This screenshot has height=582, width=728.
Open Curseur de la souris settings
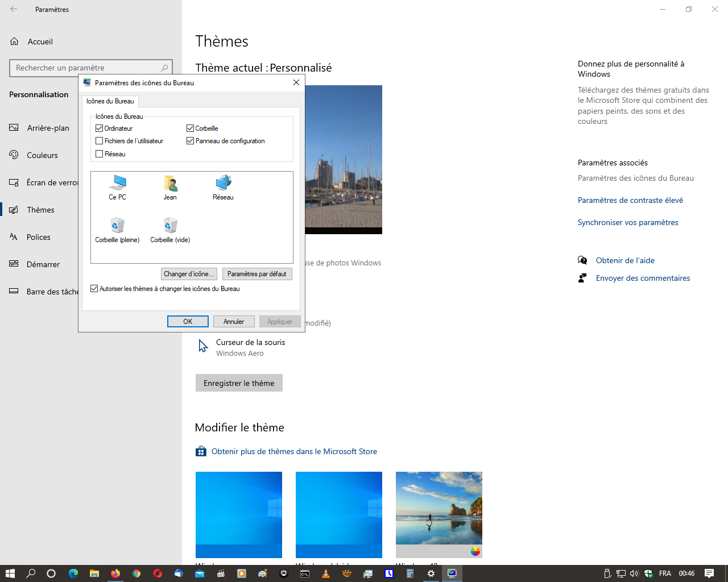242,347
